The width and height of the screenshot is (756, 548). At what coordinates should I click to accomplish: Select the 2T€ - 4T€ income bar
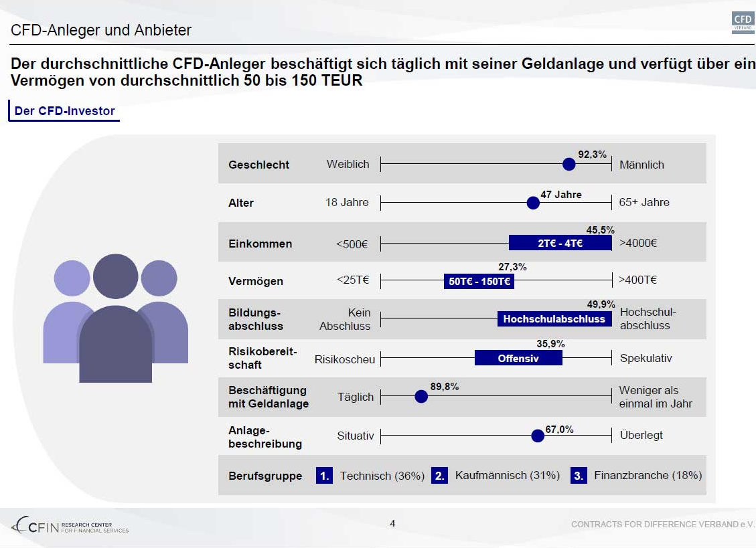560,244
